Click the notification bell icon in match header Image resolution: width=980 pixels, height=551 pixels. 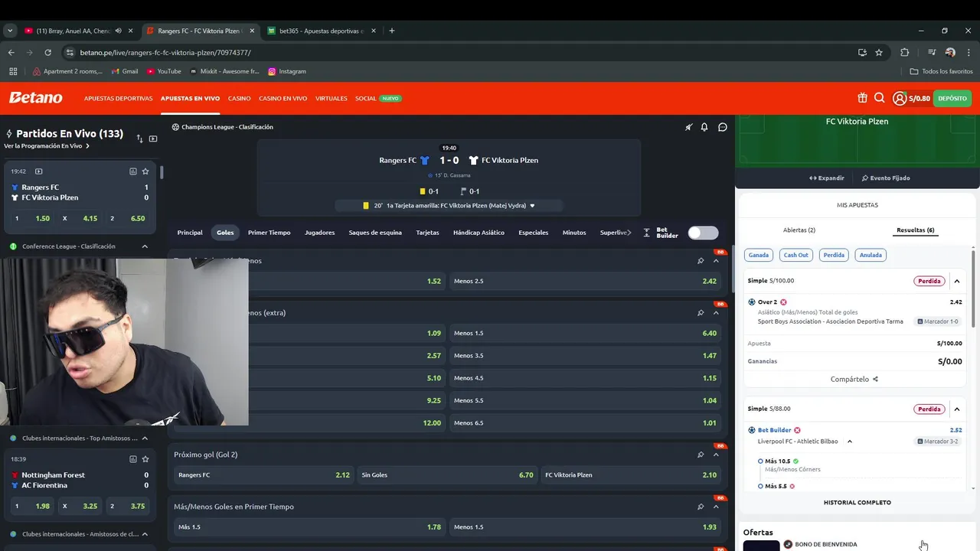tap(704, 127)
